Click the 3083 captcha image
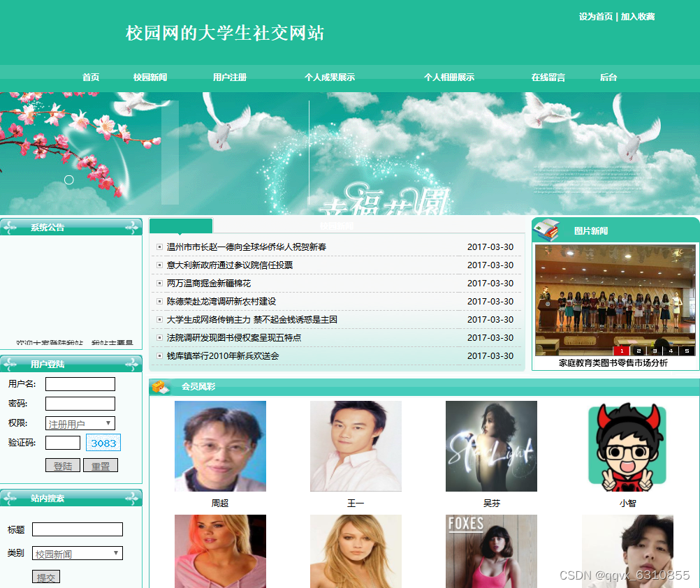Image resolution: width=700 pixels, height=588 pixels. [x=103, y=443]
